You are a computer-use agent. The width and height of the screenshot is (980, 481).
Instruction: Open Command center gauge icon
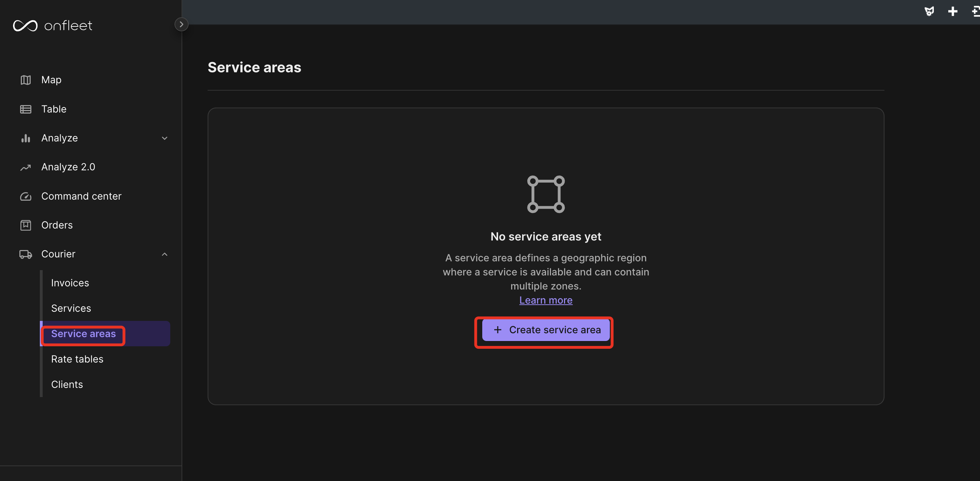(x=25, y=196)
